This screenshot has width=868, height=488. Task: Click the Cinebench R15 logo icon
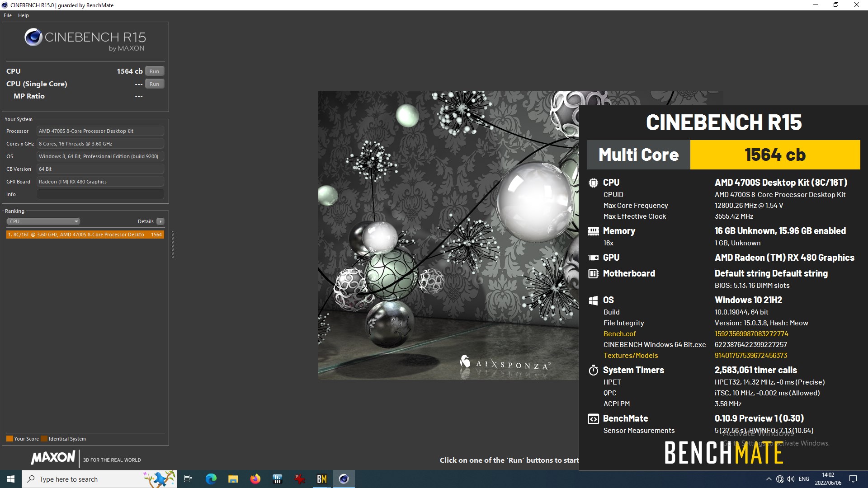pos(33,37)
